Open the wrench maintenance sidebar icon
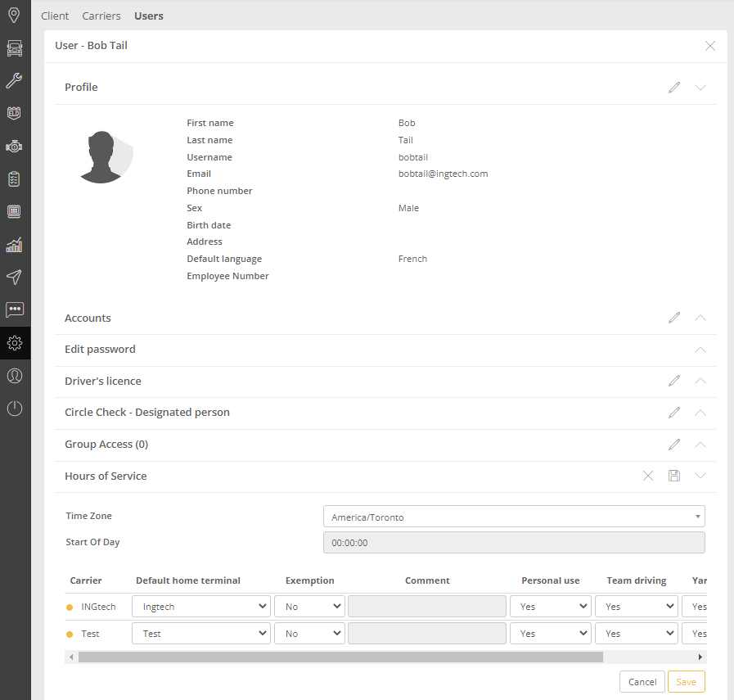The image size is (734, 700). (14, 81)
